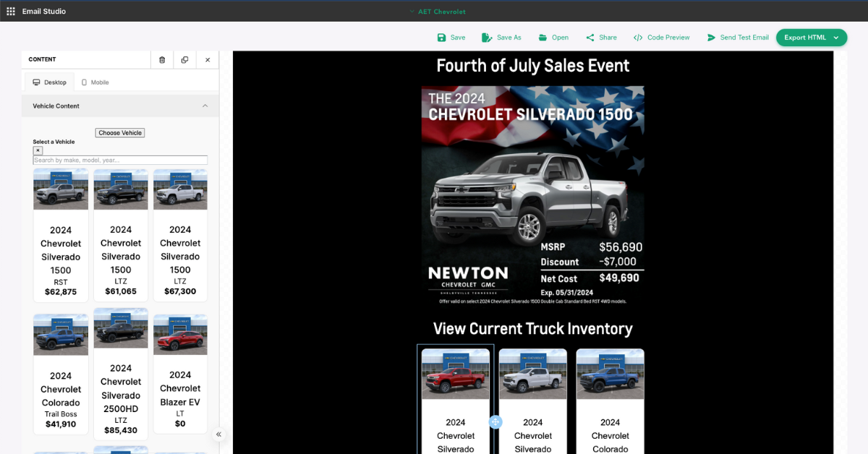
Task: Click the white Silverado card in email canvas
Action: (533, 401)
